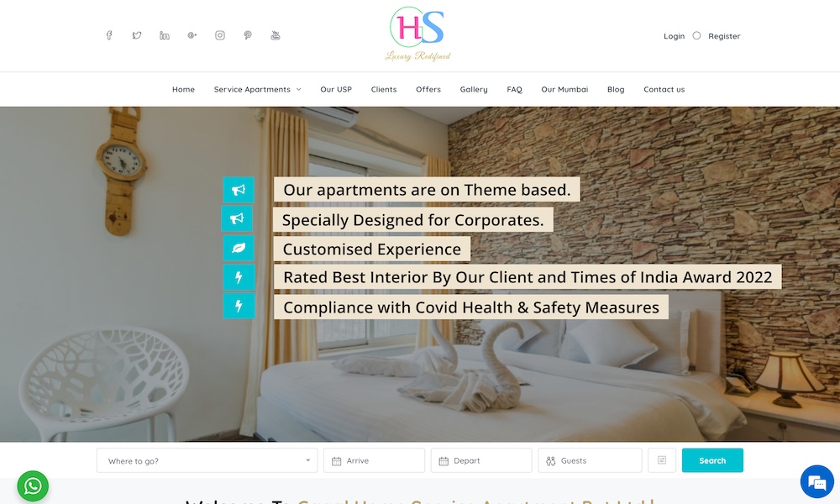Screen dimensions: 840x504
Task: Open the live chat bubble widget
Action: click(817, 481)
